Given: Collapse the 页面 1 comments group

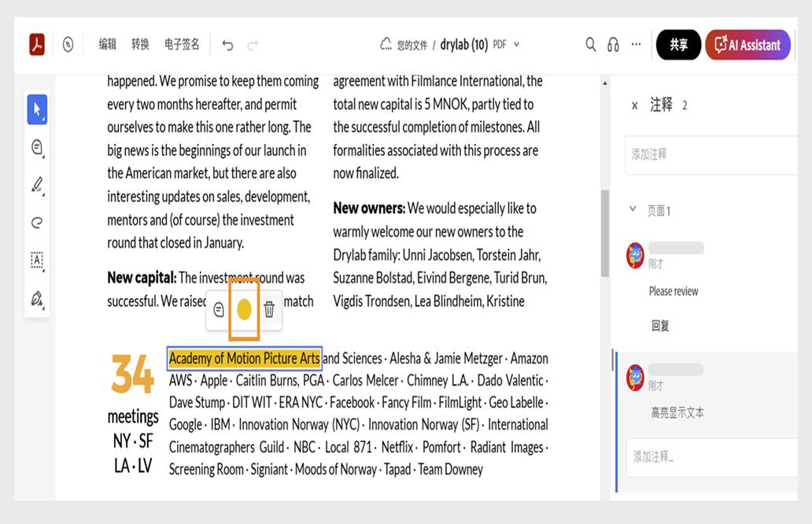Looking at the screenshot, I should coord(633,209).
